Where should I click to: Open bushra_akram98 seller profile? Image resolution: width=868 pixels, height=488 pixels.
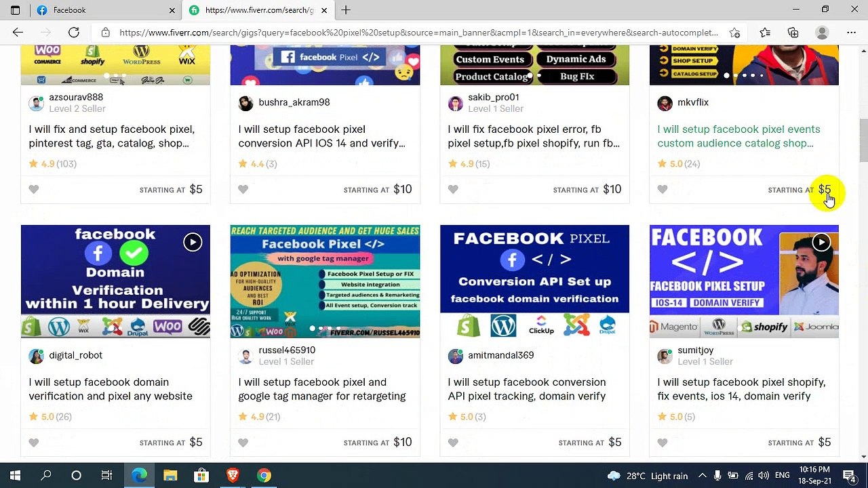coord(294,102)
